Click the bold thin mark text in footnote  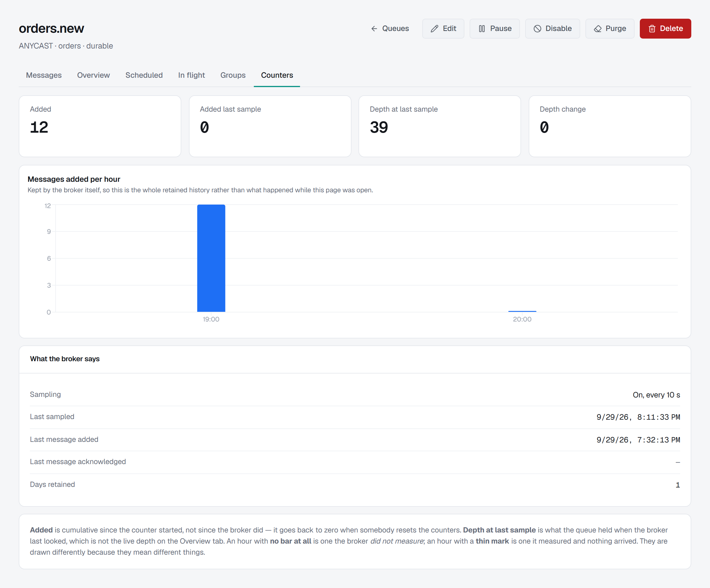tap(492, 541)
